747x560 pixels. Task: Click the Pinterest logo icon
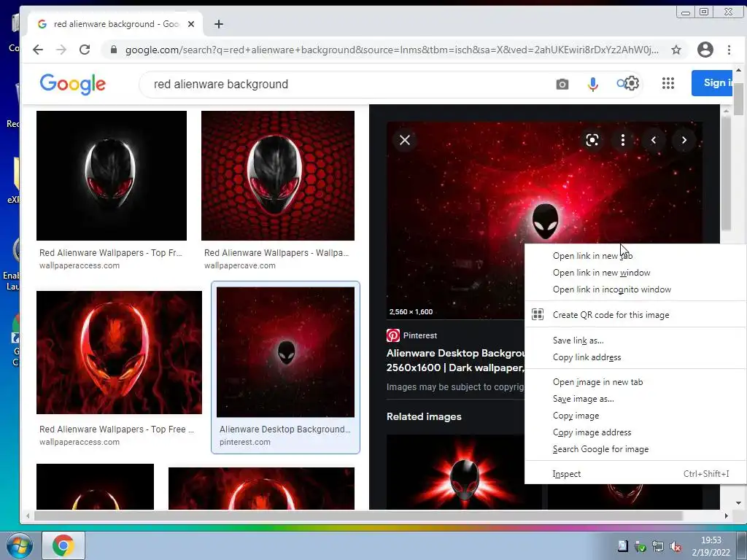[393, 335]
